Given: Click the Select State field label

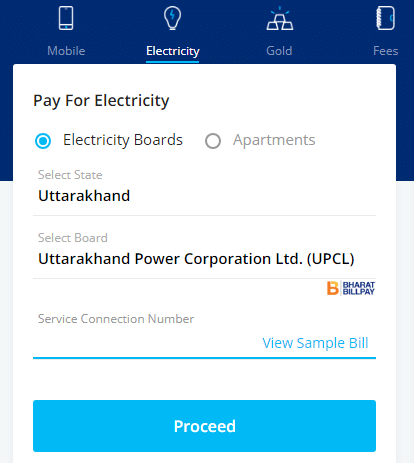Looking at the screenshot, I should tap(70, 175).
